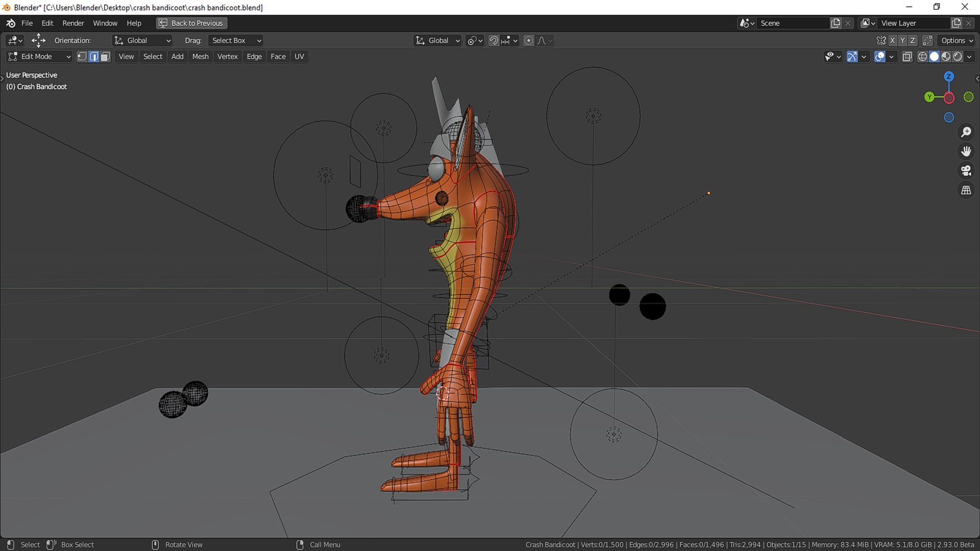Viewport: 980px width, 551px height.
Task: Enable vertex select mode
Action: [82, 57]
